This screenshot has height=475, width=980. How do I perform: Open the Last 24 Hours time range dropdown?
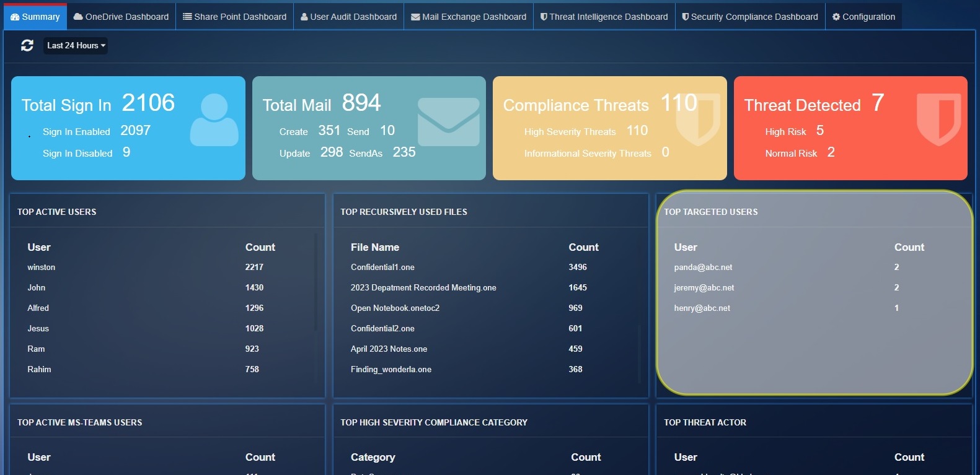pos(76,45)
